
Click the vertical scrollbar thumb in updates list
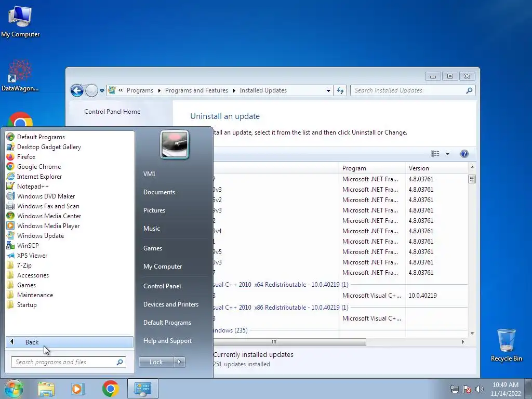472,179
